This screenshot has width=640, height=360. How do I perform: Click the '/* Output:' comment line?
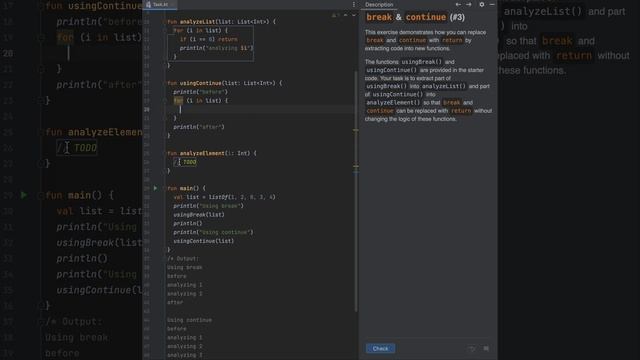click(x=182, y=259)
